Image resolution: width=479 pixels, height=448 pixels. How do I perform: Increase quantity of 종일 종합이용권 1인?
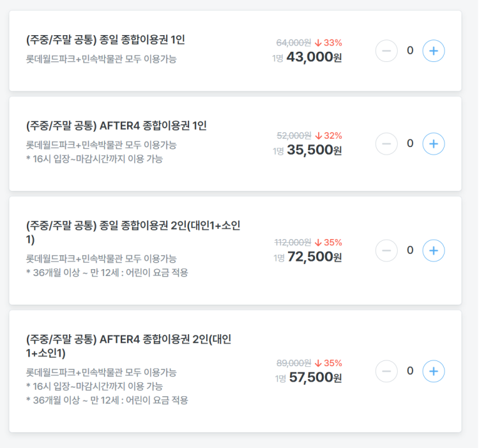[x=434, y=50]
